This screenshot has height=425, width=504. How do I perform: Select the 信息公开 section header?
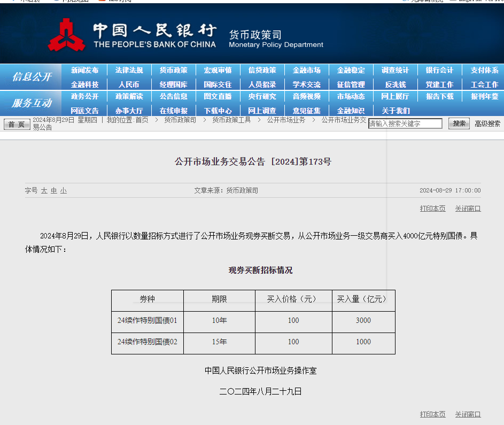tap(32, 77)
